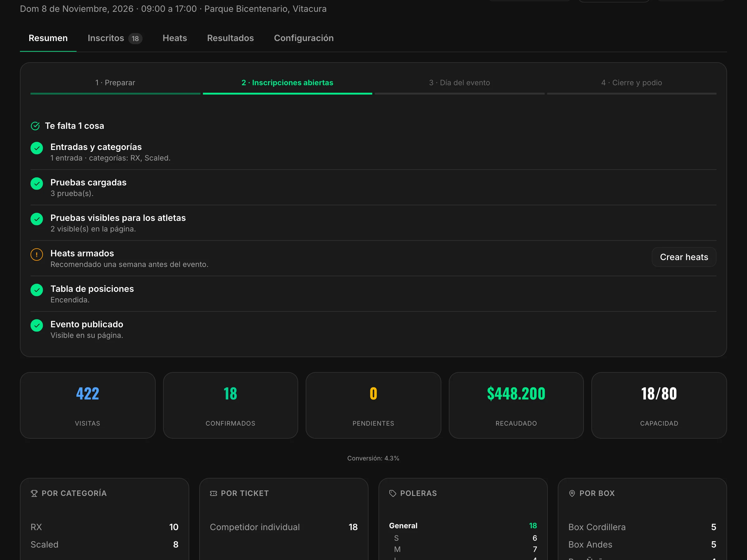Viewport: 747px width, 560px height.
Task: Switch to the Inscritos tab
Action: [115, 38]
